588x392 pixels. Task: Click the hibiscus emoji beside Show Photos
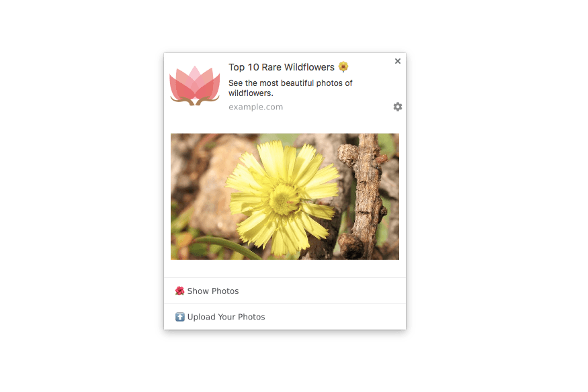tap(179, 291)
